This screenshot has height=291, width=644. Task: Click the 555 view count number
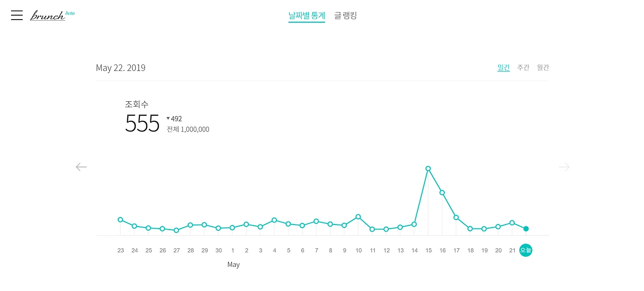[142, 123]
